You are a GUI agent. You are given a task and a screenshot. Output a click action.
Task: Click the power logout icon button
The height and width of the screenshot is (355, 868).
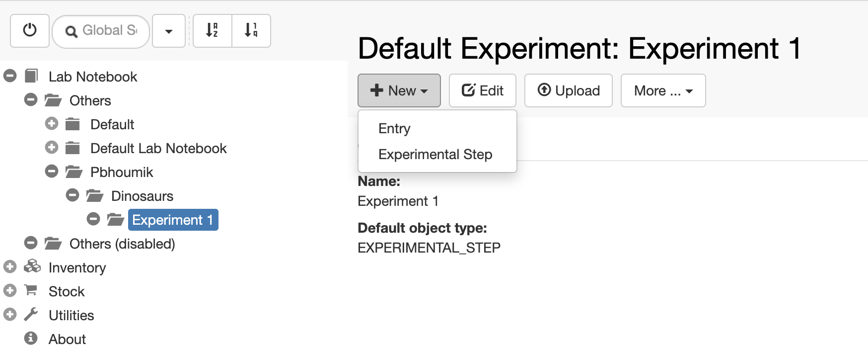click(x=30, y=31)
